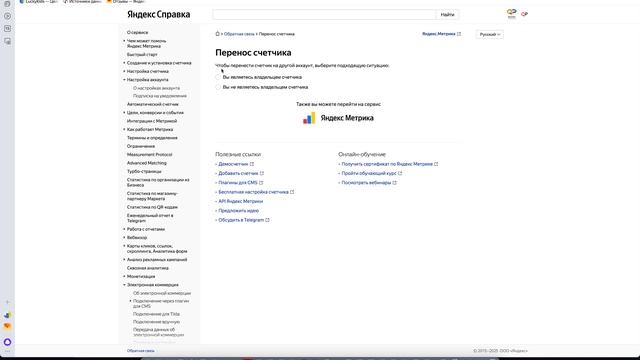Open 'Ограничения' in sidebar
The width and height of the screenshot is (640, 360).
click(x=141, y=146)
